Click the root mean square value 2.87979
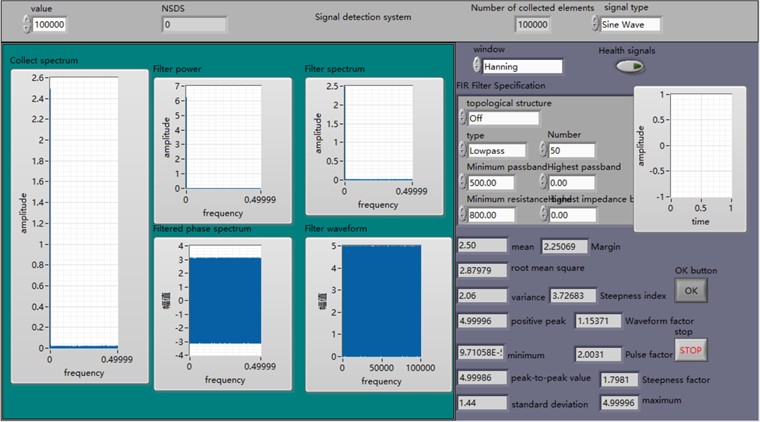Screen dimensions: 760x422 (x=482, y=270)
